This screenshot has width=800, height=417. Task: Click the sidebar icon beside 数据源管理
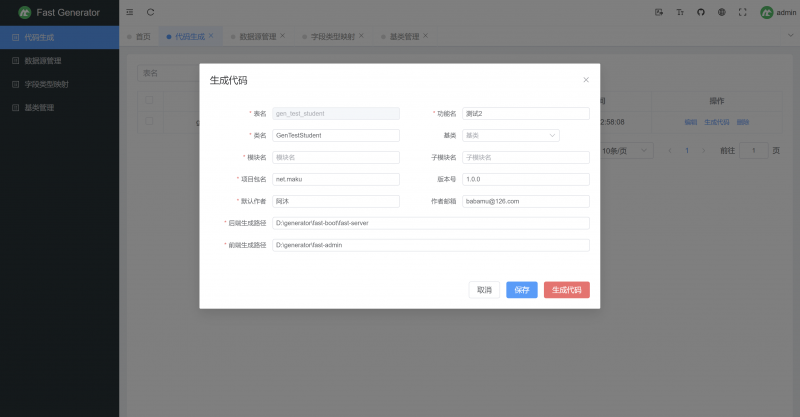click(15, 61)
